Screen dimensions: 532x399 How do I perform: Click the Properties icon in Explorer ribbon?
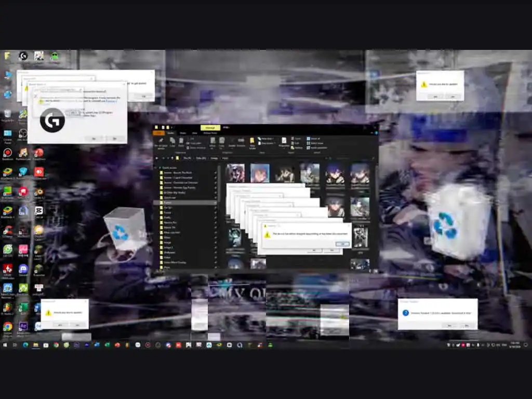click(284, 142)
